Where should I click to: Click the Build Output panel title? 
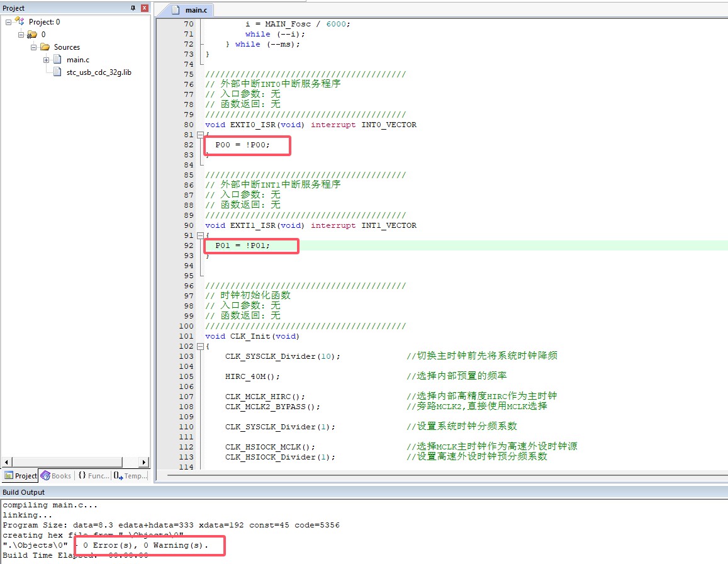tap(24, 492)
